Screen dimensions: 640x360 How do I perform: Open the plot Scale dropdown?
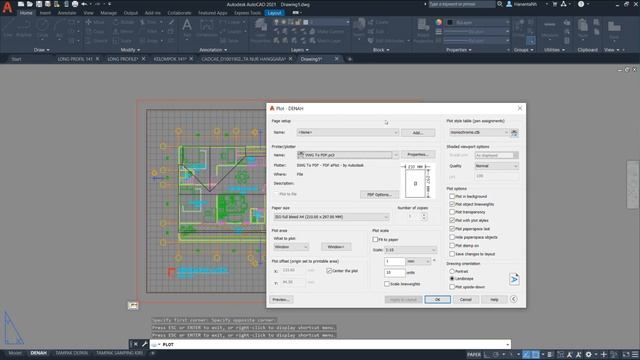410,250
